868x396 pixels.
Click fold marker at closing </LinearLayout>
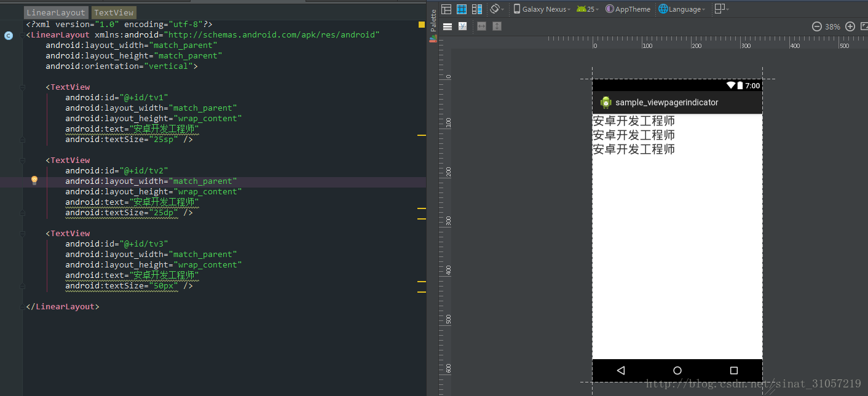point(23,307)
